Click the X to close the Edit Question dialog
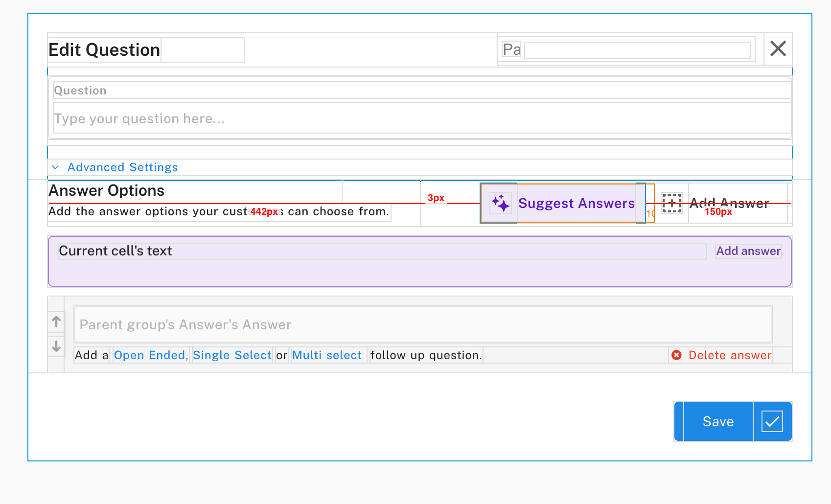The image size is (831, 504). [778, 49]
